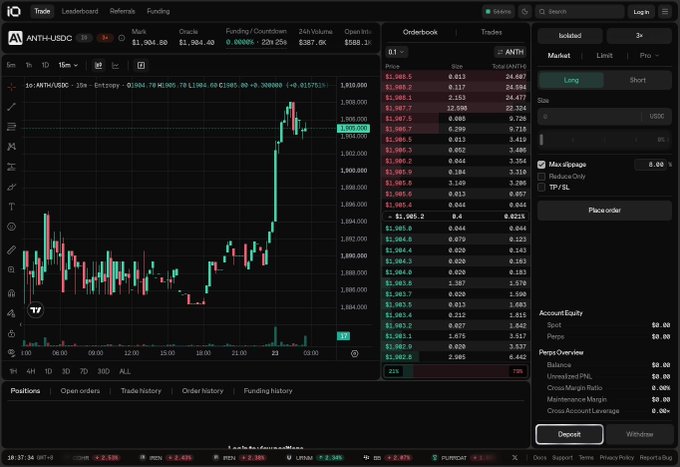Select the Short side toggle

638,80
